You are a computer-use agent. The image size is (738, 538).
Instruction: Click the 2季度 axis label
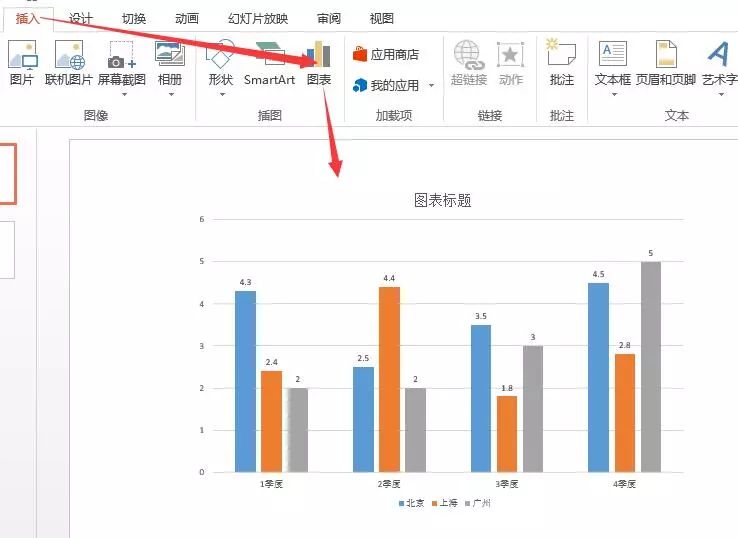(x=389, y=484)
